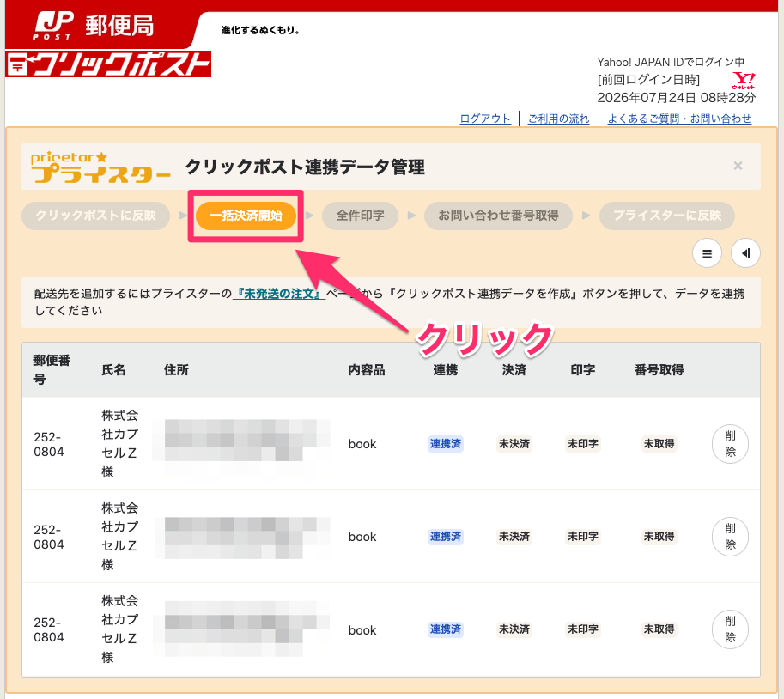Open よくあるご質問・お問い合わせ link
This screenshot has height=699, width=784.
[679, 119]
